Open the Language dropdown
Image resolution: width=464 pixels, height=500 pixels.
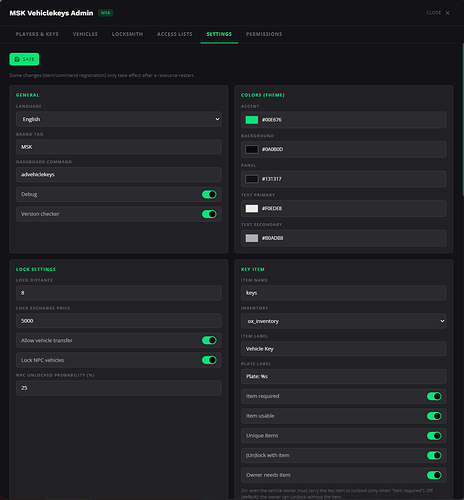(x=119, y=119)
